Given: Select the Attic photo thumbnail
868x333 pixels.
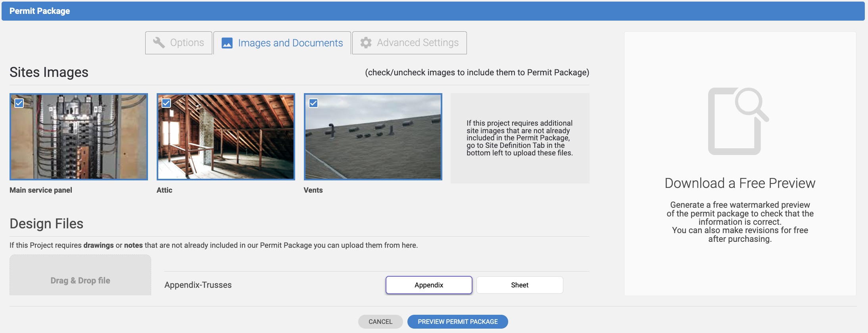Looking at the screenshot, I should click(226, 137).
